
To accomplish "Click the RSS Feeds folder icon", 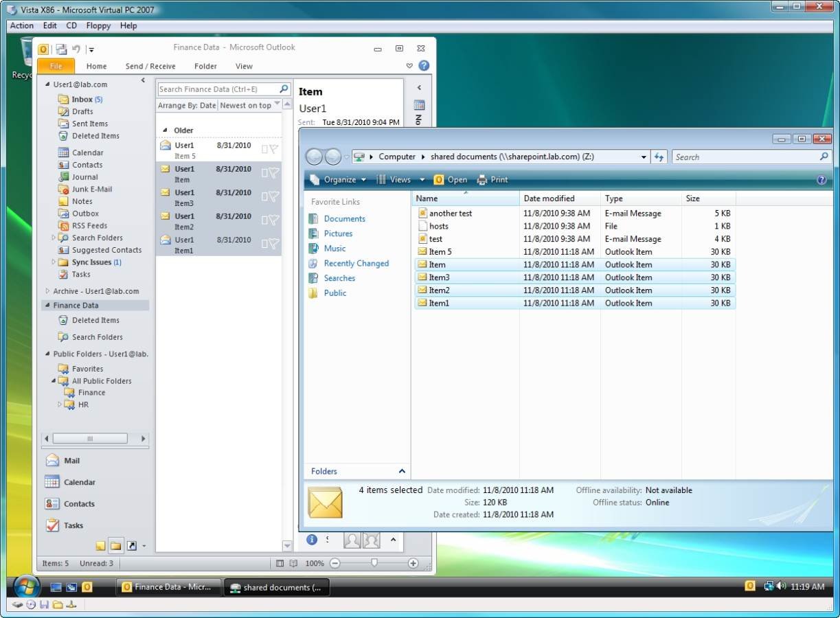I will (63, 226).
